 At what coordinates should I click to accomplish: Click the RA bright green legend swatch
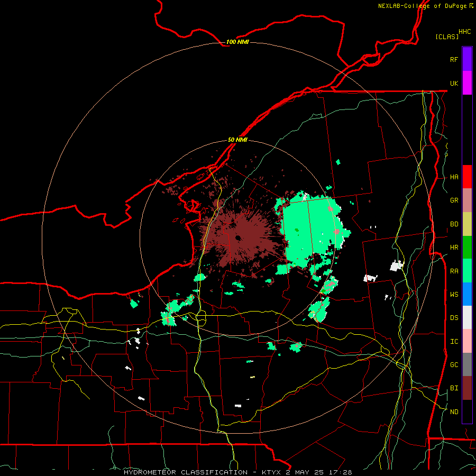[467, 271]
